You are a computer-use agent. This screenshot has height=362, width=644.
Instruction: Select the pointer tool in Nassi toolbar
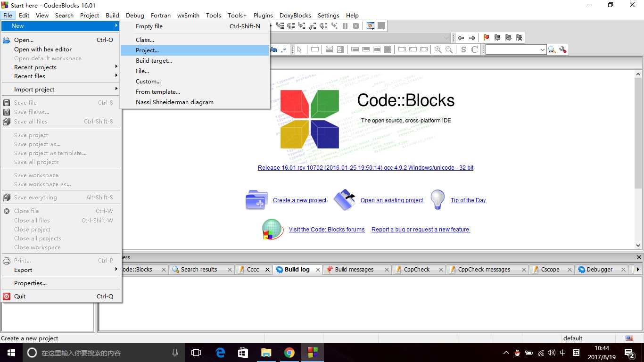(x=299, y=49)
